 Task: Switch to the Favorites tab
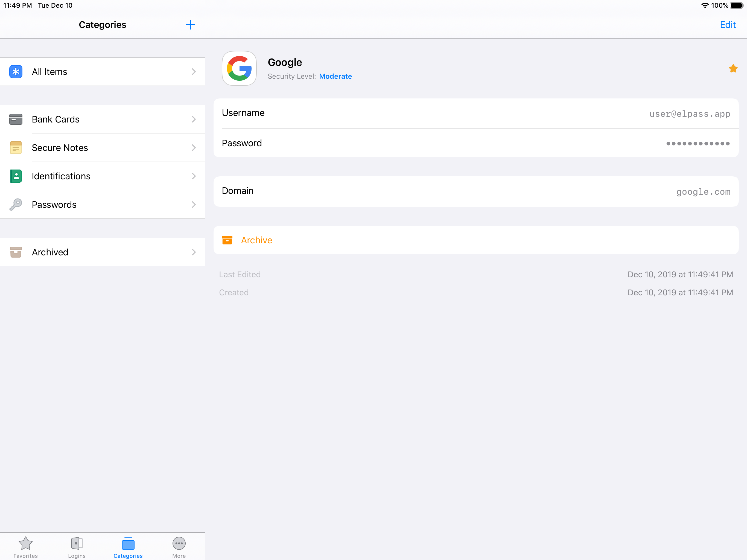pos(25,547)
